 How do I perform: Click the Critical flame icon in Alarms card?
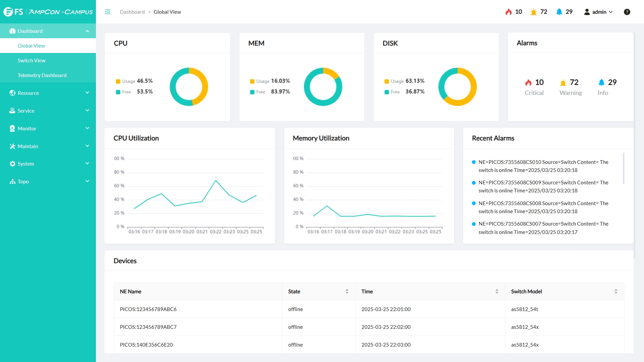click(528, 82)
